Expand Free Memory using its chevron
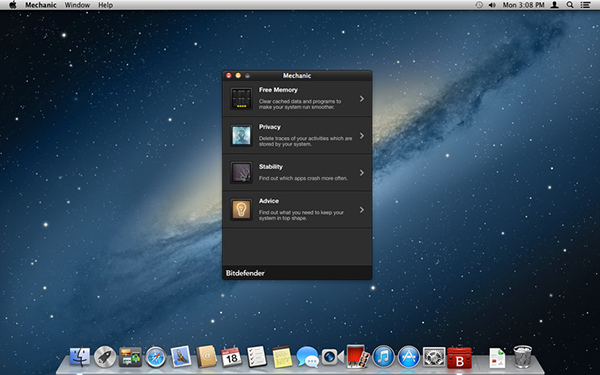 pyautogui.click(x=362, y=99)
